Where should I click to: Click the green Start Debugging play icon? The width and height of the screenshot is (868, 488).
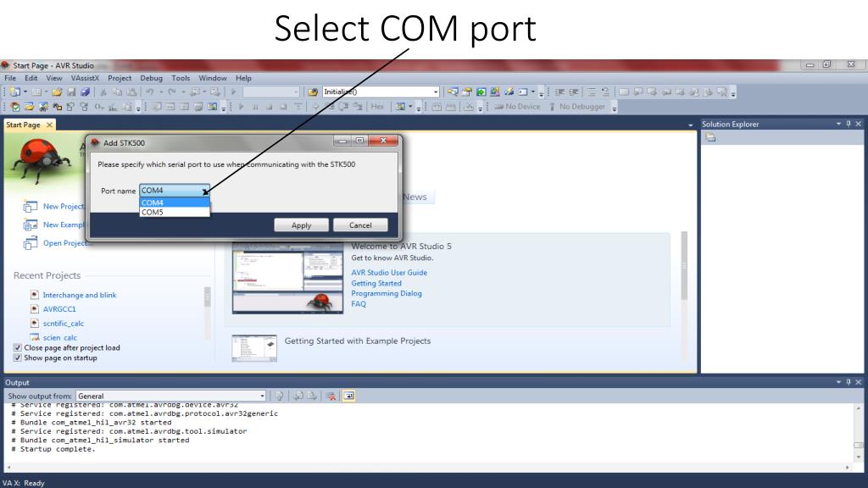coord(233,91)
